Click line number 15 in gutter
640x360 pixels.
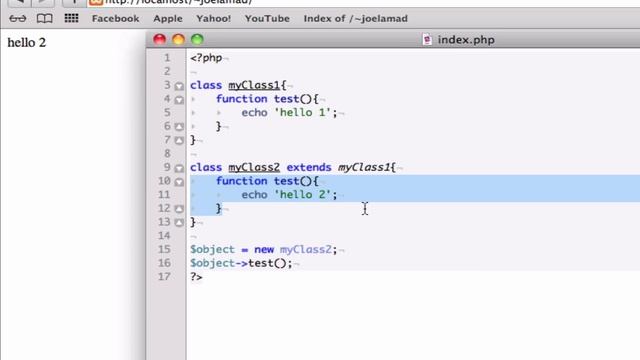(164, 249)
